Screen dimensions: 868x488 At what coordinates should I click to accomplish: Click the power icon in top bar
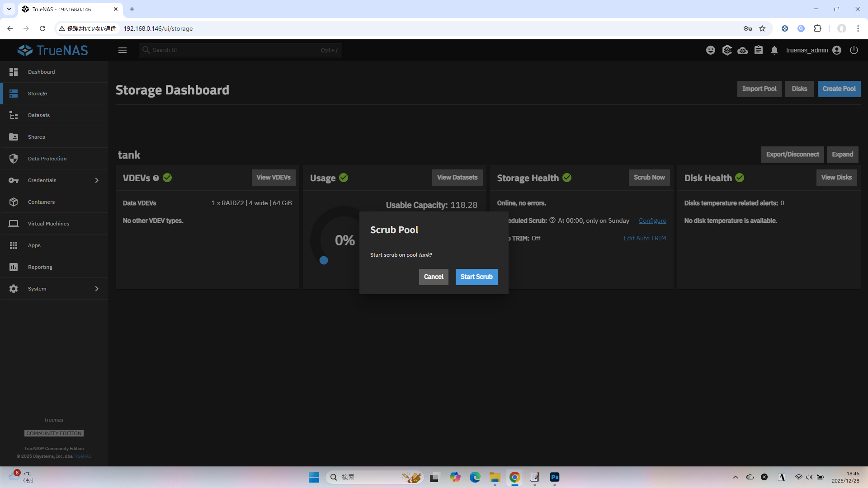coord(854,50)
